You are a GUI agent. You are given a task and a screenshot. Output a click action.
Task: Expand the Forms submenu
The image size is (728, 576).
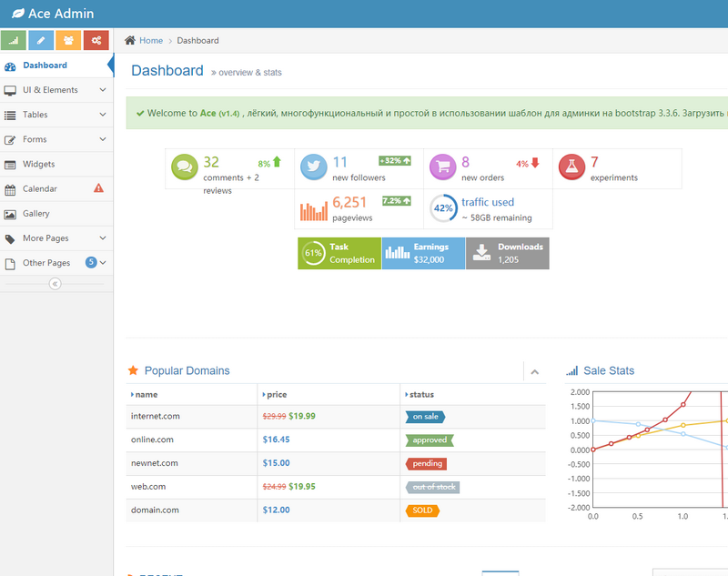pyautogui.click(x=55, y=139)
